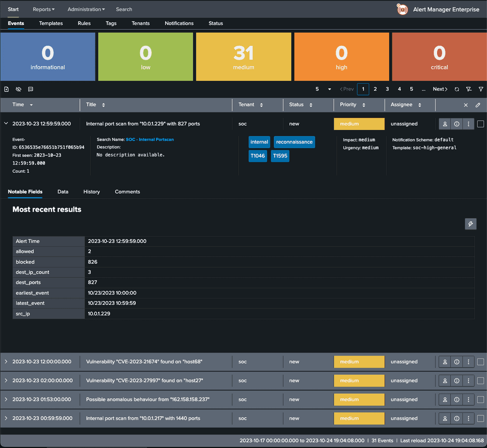Open three-dot menu for 10.0.1.217 port scan
Viewport: 487px width, 448px height.
click(469, 419)
